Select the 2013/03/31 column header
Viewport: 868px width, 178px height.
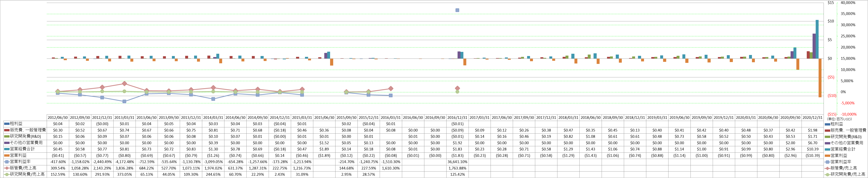tap(124, 118)
